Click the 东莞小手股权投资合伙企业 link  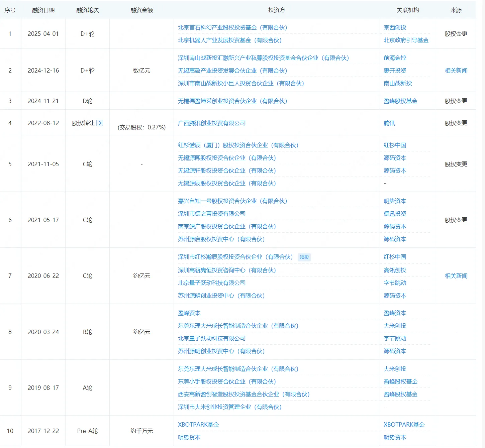pyautogui.click(x=227, y=381)
